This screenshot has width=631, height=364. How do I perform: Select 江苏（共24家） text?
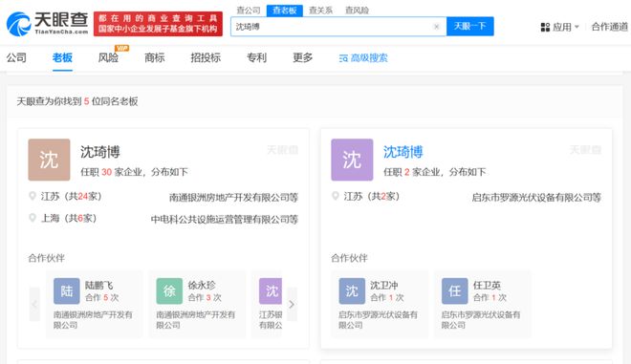(72, 196)
